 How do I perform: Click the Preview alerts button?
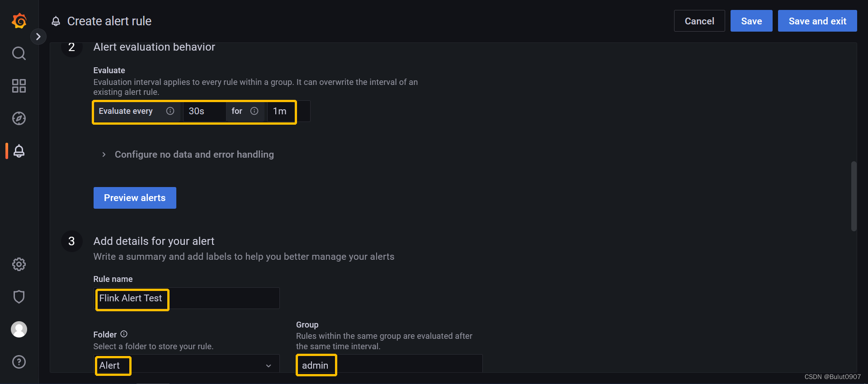(134, 197)
